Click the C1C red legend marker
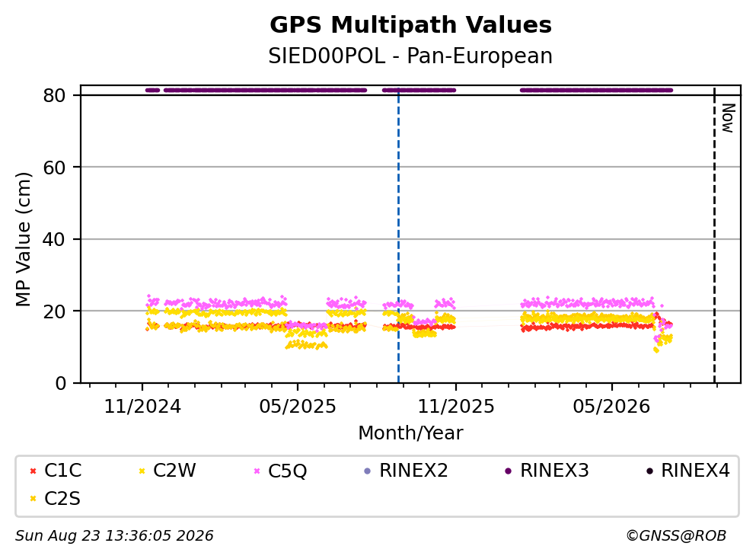The height and width of the screenshot is (559, 756). pos(33,471)
